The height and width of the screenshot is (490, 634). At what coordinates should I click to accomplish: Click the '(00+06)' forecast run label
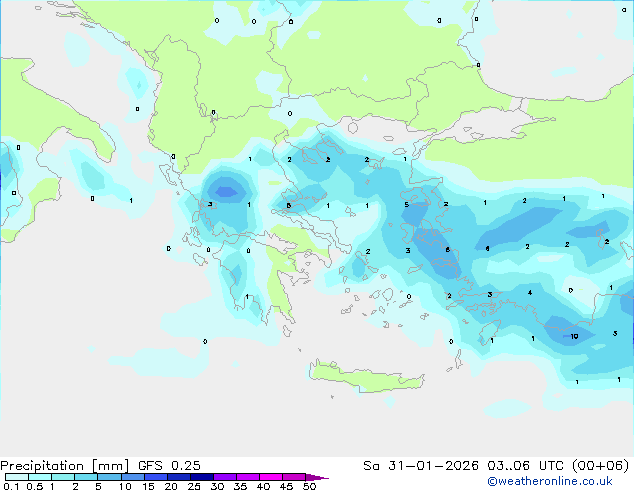[x=601, y=466]
